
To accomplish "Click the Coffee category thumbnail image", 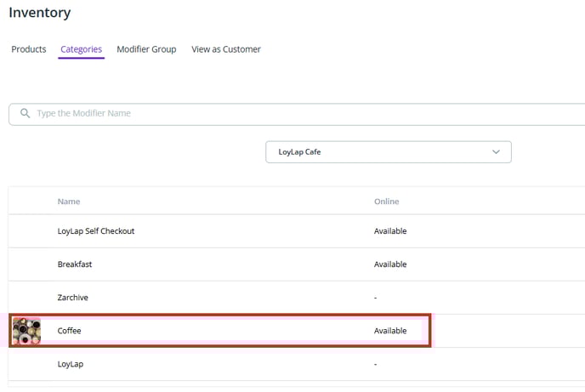I will pyautogui.click(x=26, y=331).
